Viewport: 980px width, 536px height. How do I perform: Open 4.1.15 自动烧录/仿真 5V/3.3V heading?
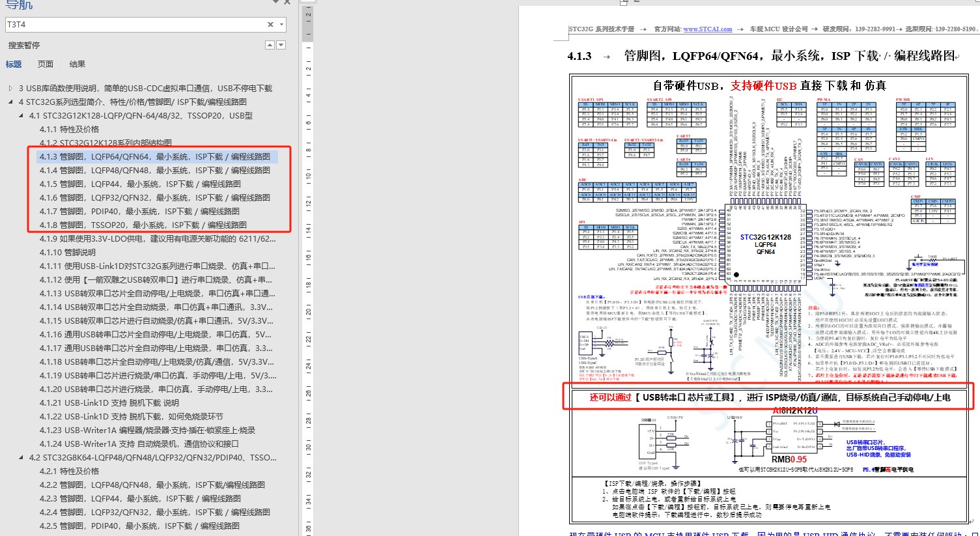click(156, 321)
